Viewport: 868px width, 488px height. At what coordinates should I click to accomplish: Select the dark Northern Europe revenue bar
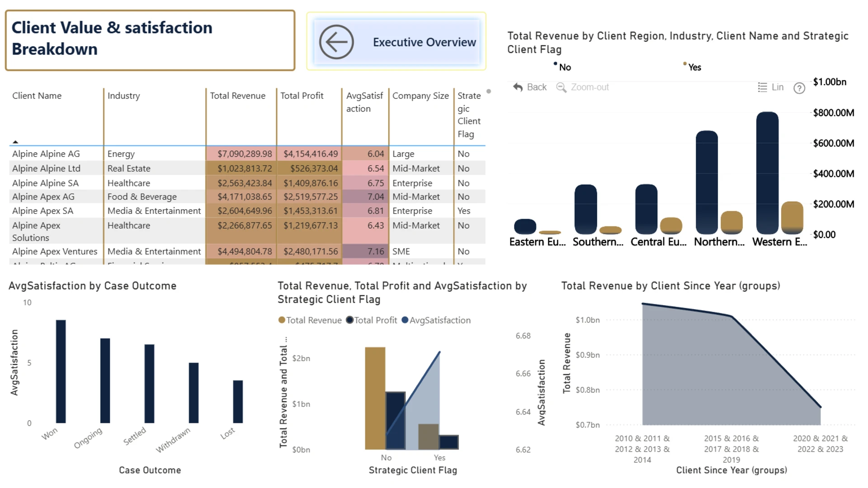pyautogui.click(x=707, y=182)
